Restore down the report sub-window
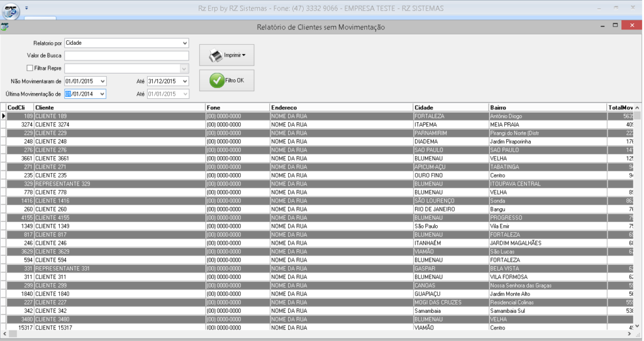This screenshot has height=341, width=644. pyautogui.click(x=614, y=25)
